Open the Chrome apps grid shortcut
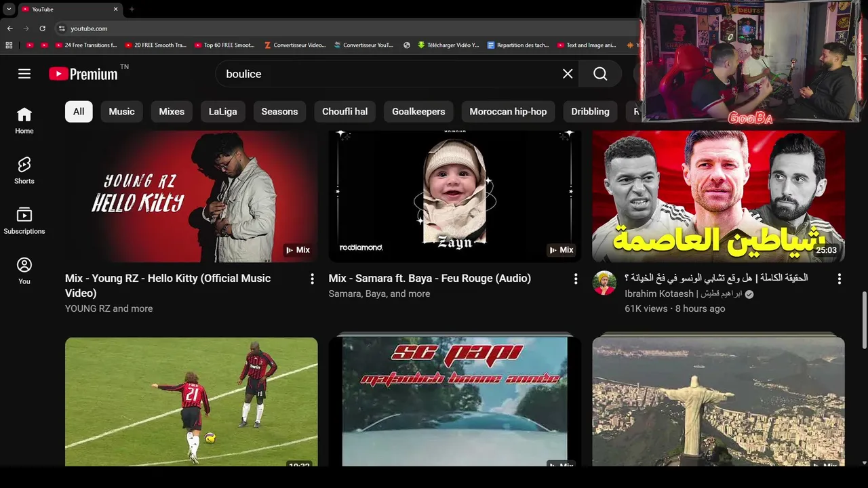Viewport: 868px width, 488px height. (x=9, y=45)
